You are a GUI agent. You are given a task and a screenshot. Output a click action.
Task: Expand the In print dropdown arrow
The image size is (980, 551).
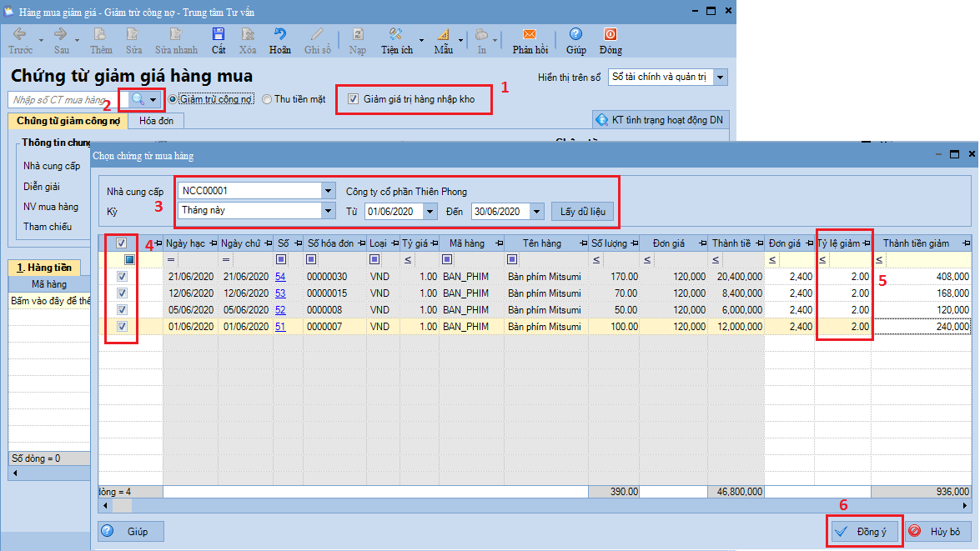tap(495, 41)
